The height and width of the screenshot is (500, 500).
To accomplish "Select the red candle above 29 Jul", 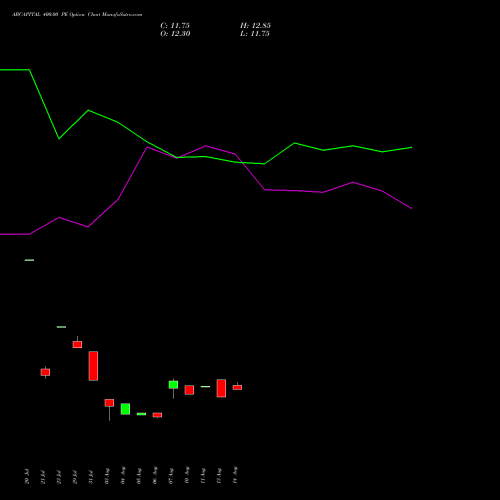I will (x=77, y=344).
